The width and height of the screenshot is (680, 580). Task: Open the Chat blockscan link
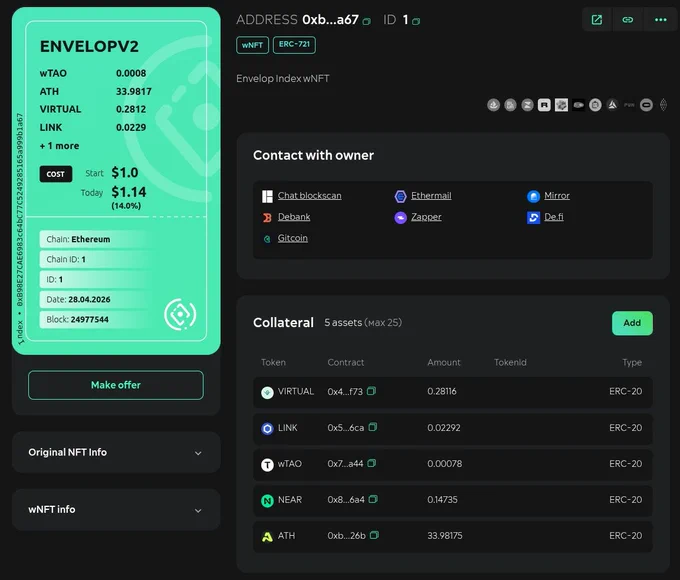tap(309, 196)
